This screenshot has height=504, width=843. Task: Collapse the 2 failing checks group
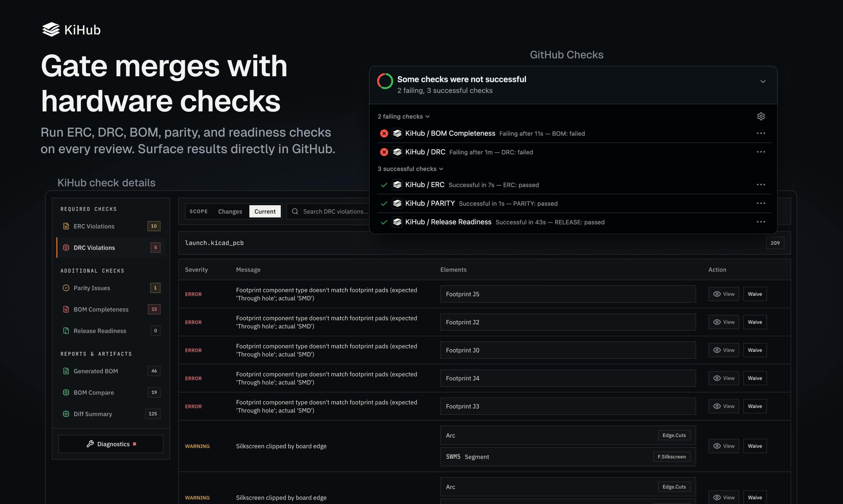click(x=404, y=116)
